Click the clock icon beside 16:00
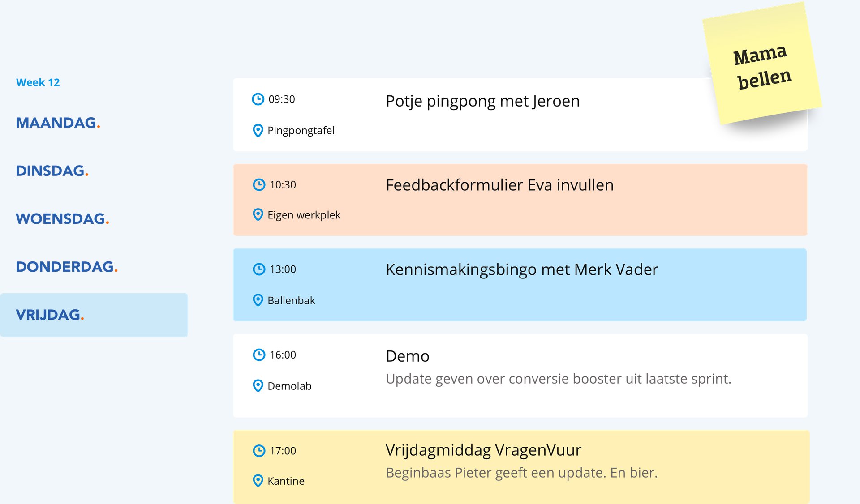 pyautogui.click(x=259, y=355)
